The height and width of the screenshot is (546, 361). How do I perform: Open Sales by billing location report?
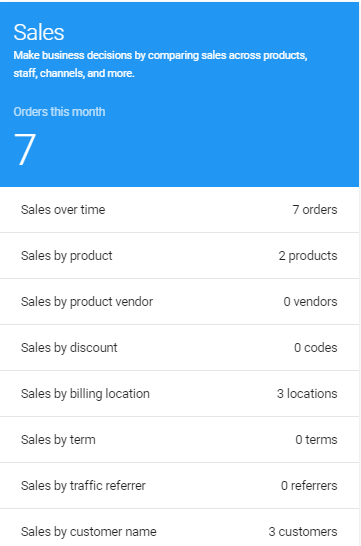coord(179,393)
